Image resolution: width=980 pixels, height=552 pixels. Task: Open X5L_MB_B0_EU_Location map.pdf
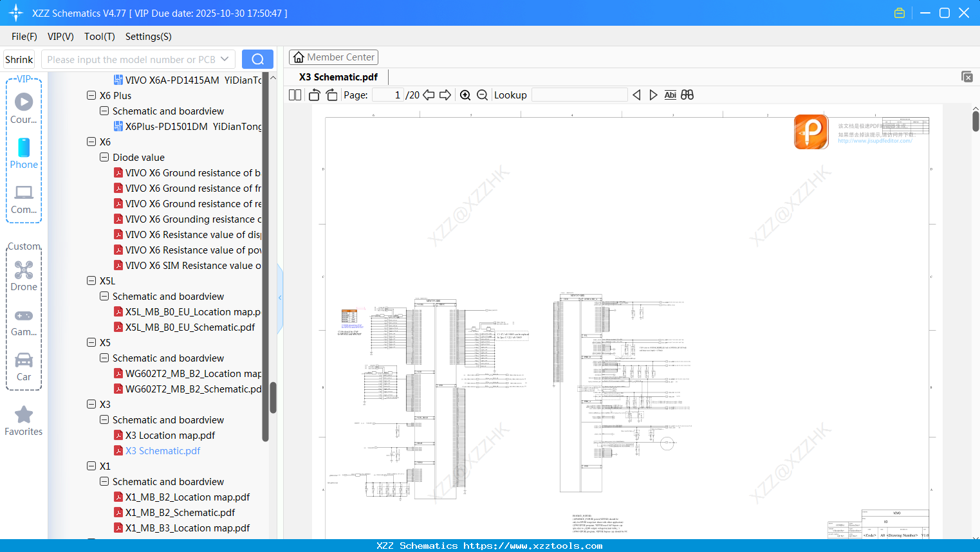pos(193,311)
